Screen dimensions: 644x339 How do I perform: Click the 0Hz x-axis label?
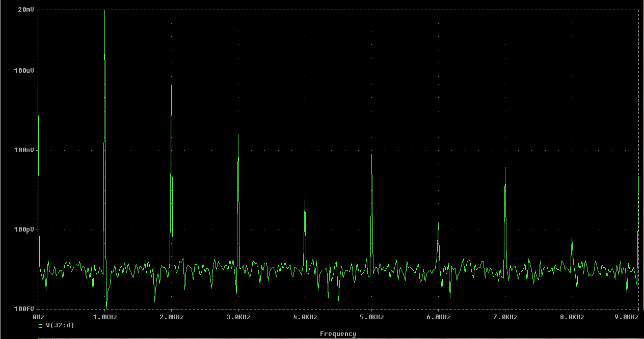[x=39, y=317]
